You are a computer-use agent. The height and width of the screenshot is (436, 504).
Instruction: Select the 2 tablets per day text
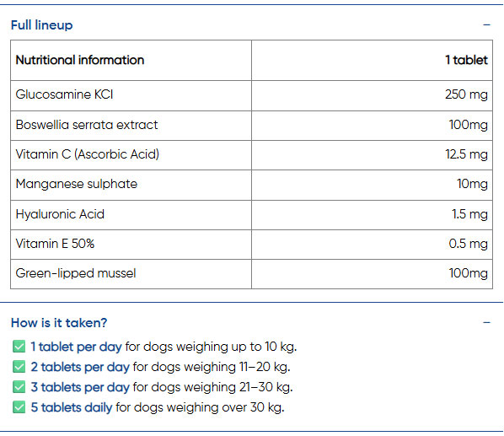coord(80,367)
